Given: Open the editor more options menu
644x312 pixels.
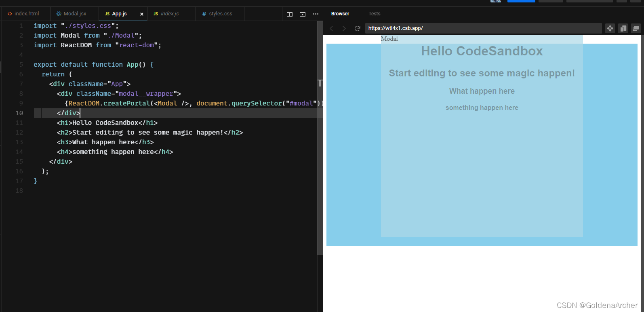Looking at the screenshot, I should pos(316,14).
